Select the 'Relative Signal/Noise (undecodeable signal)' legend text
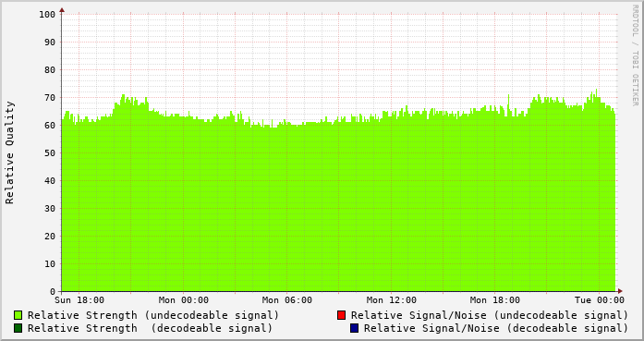 pyautogui.click(x=490, y=315)
